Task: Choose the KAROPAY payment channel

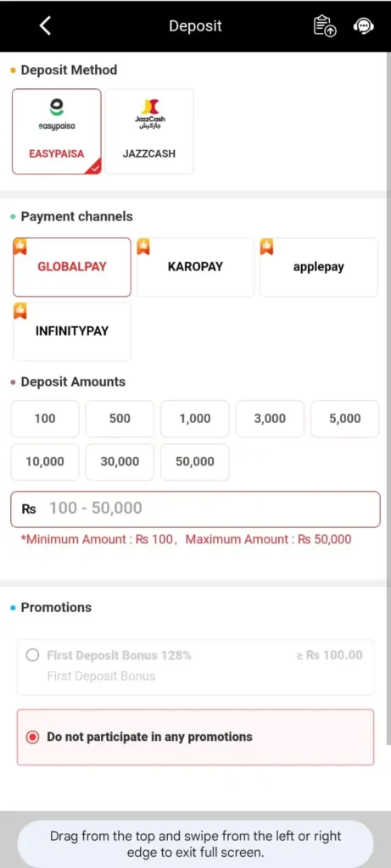Action: pos(195,267)
